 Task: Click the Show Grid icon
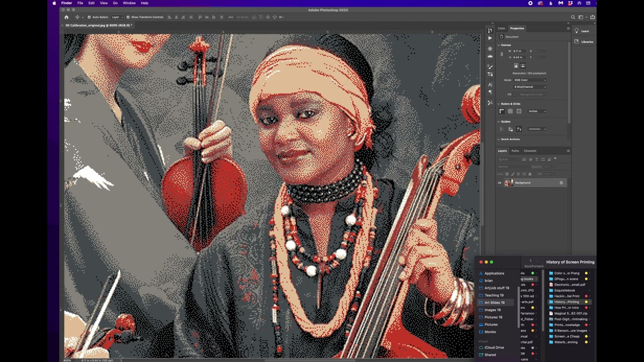(x=510, y=111)
